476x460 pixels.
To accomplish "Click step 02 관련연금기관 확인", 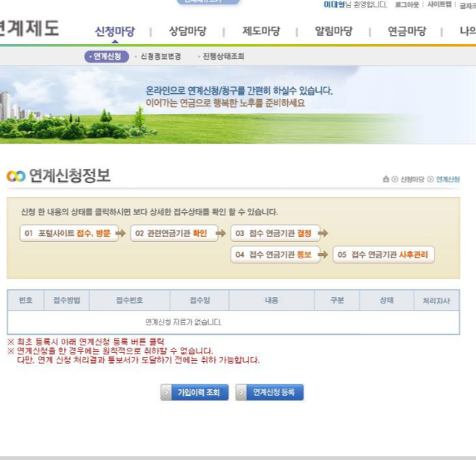I will [174, 233].
